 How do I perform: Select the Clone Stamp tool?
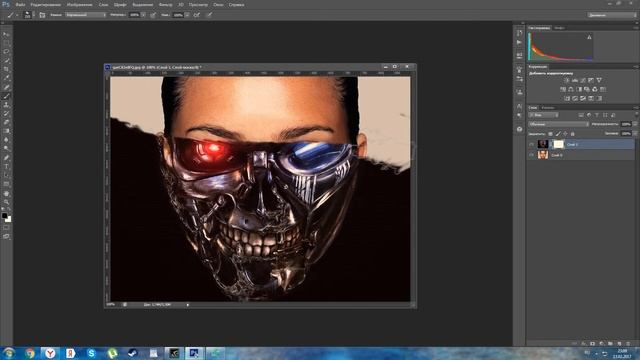[x=6, y=105]
